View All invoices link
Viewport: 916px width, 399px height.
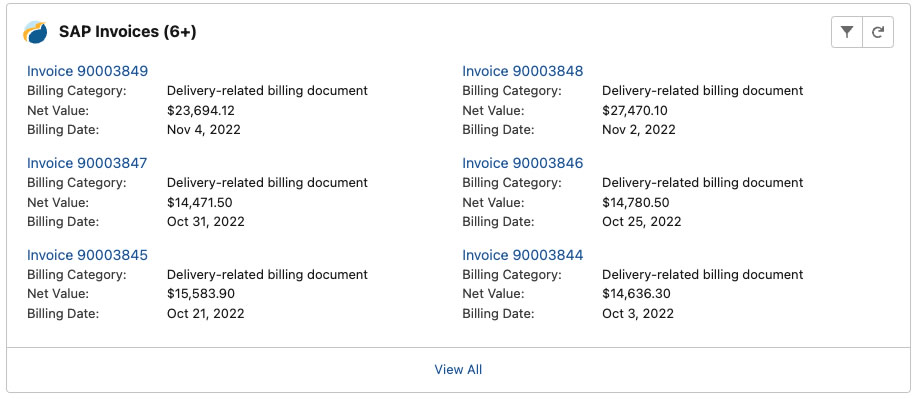(x=458, y=369)
